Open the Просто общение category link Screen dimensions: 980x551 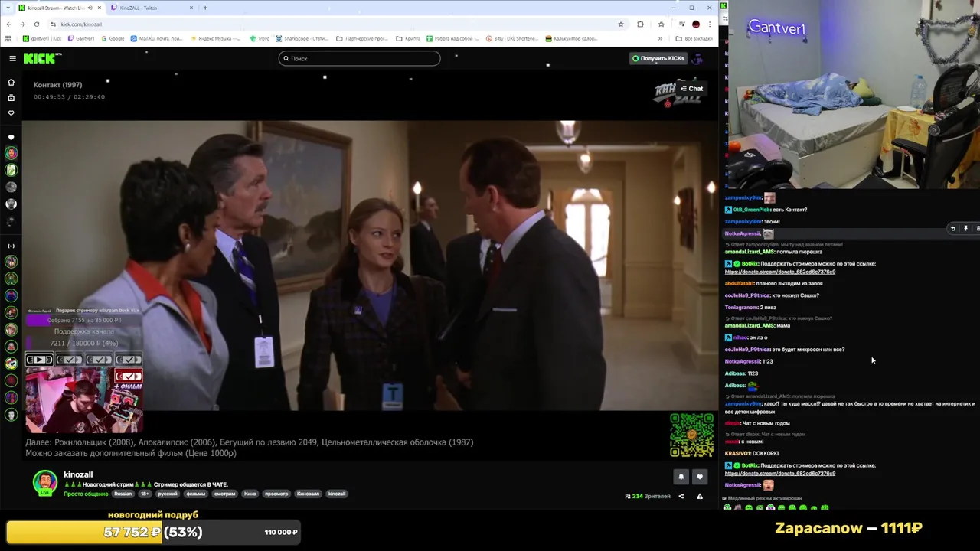pyautogui.click(x=86, y=494)
